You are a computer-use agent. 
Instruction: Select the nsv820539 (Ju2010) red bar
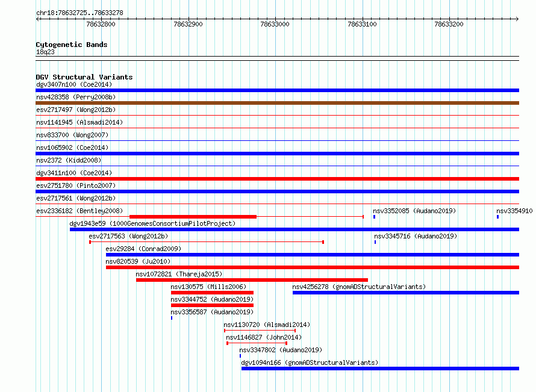click(313, 267)
